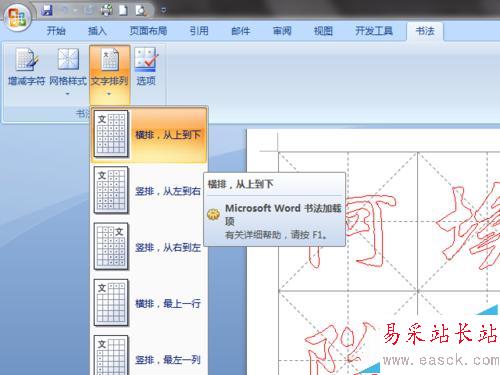Image resolution: width=500 pixels, height=375 pixels.
Task: Choose 横排，从上到下 layout option
Action: 149,135
